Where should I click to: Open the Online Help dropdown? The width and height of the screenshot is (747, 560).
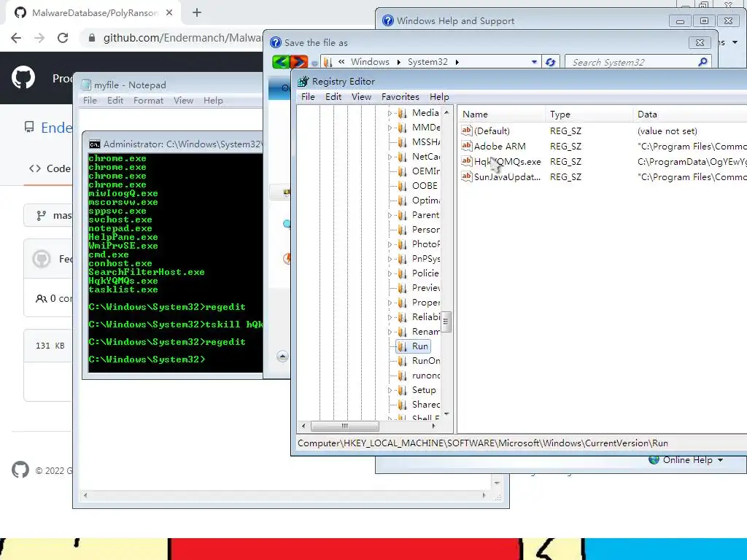[x=720, y=460]
